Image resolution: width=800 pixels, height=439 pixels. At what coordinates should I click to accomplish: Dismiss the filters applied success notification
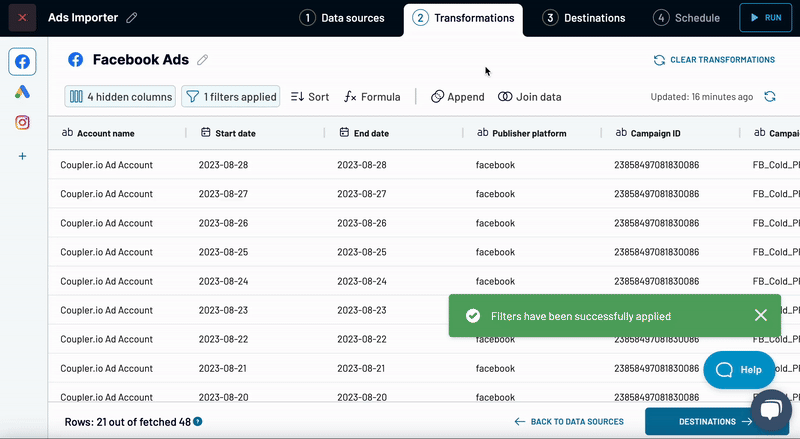tap(761, 315)
